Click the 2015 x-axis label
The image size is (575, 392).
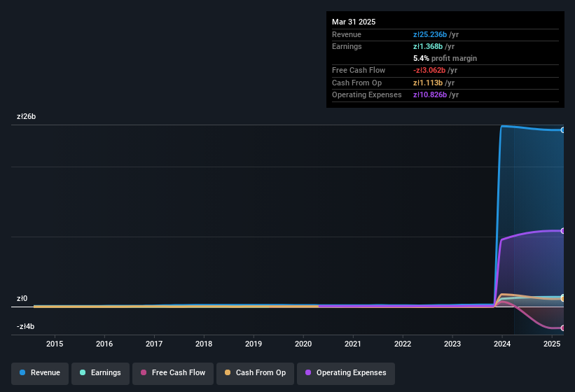(55, 344)
